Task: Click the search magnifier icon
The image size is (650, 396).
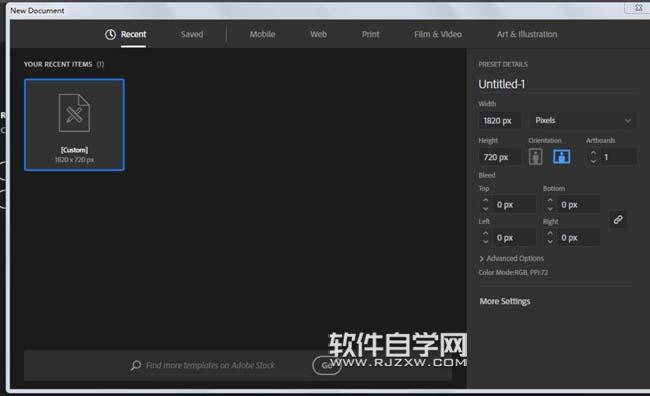Action: (x=136, y=365)
